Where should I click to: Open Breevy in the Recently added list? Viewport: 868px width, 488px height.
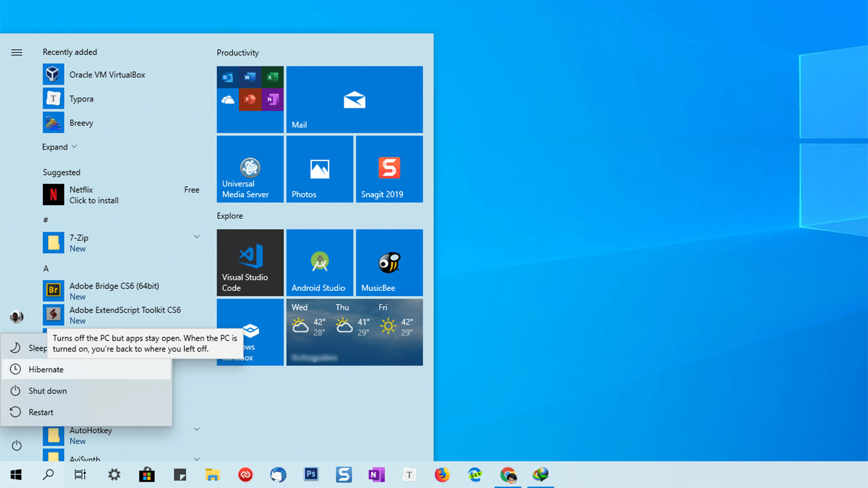122,123
